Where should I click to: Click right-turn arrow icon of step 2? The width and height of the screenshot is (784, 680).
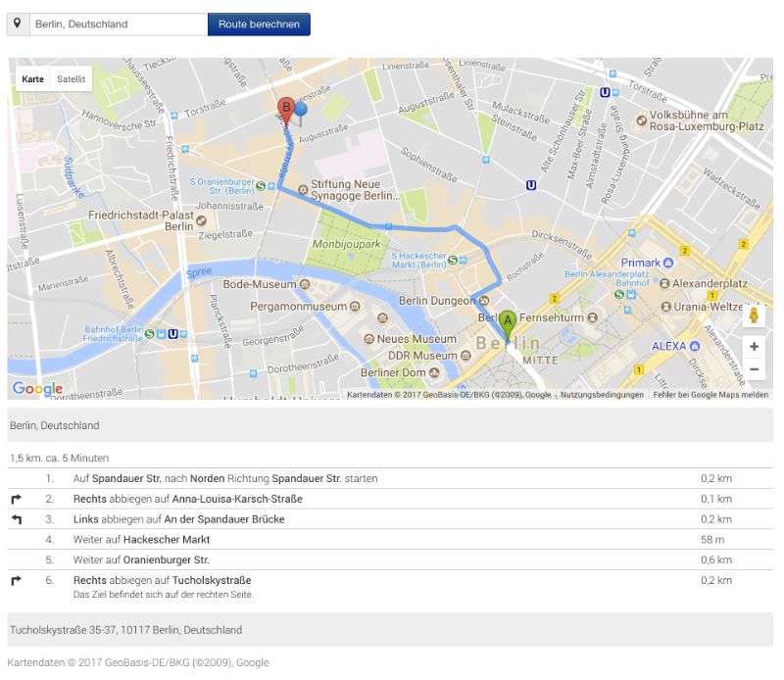[17, 499]
